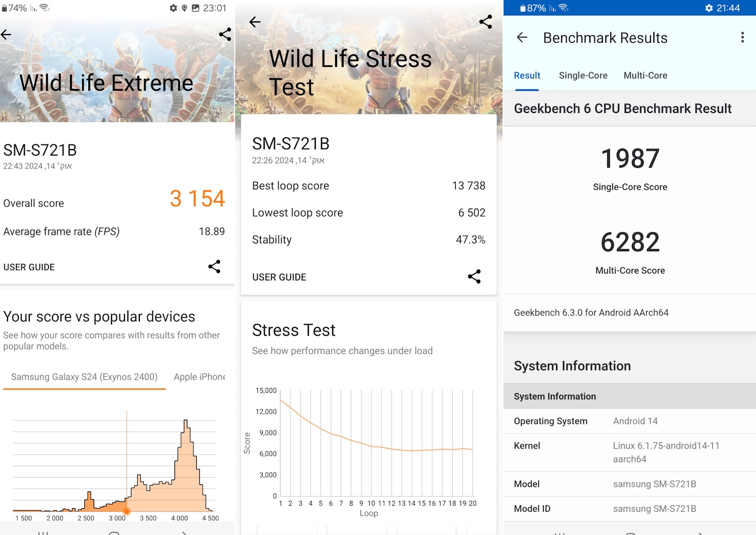Select Samsung Galaxy S24 (Exynos 2400) tab
Screen dimensions: 756x535
pos(84,377)
